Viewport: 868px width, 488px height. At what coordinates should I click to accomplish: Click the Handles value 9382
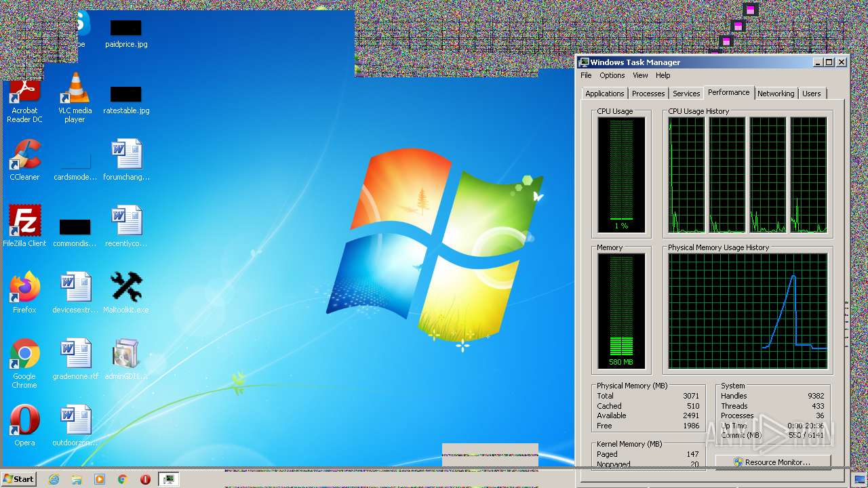(x=816, y=396)
